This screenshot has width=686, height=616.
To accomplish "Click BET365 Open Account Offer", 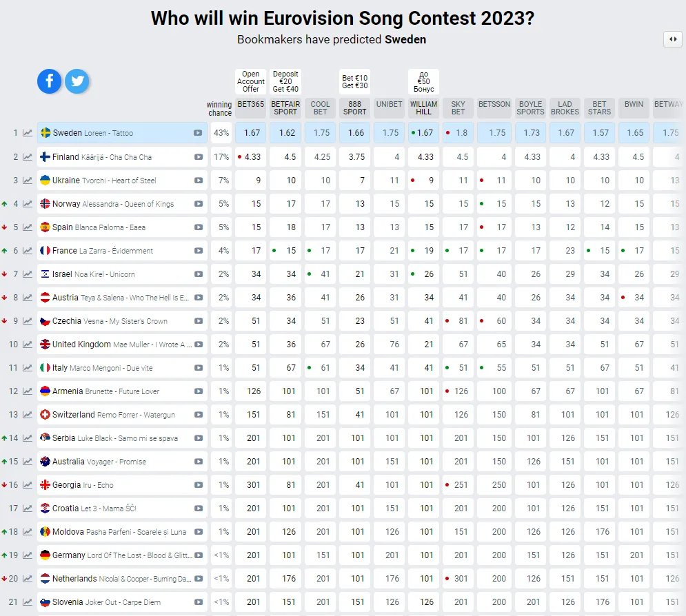I will pos(251,81).
